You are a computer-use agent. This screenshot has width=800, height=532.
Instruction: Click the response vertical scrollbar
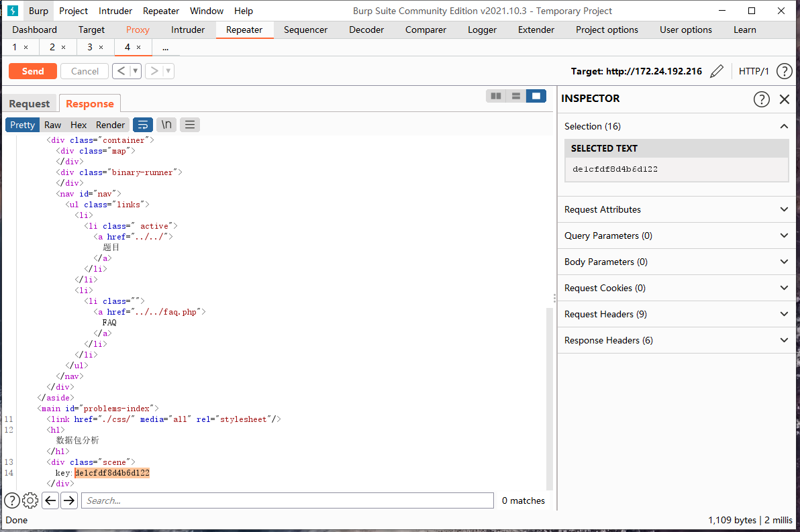(x=550, y=398)
